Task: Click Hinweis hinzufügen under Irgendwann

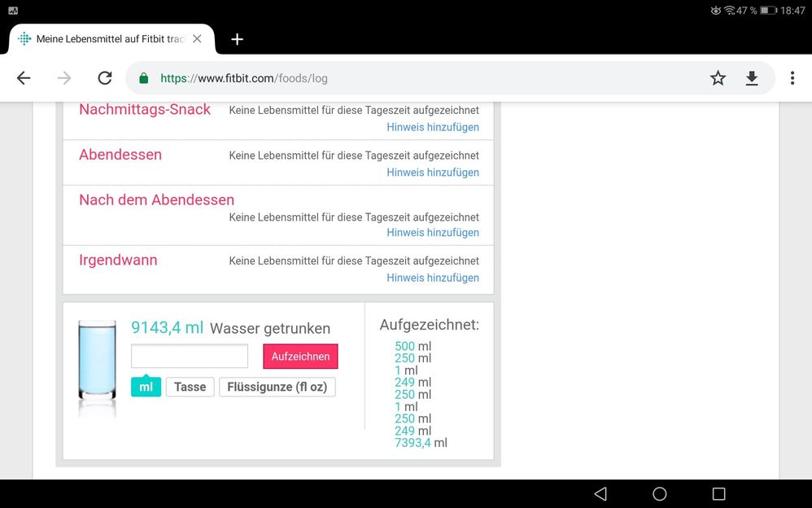Action: tap(432, 278)
